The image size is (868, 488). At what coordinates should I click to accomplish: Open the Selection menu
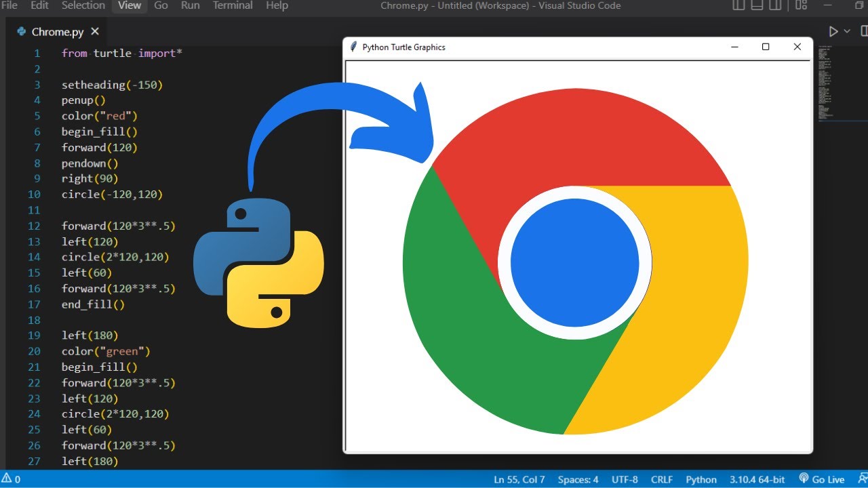83,5
